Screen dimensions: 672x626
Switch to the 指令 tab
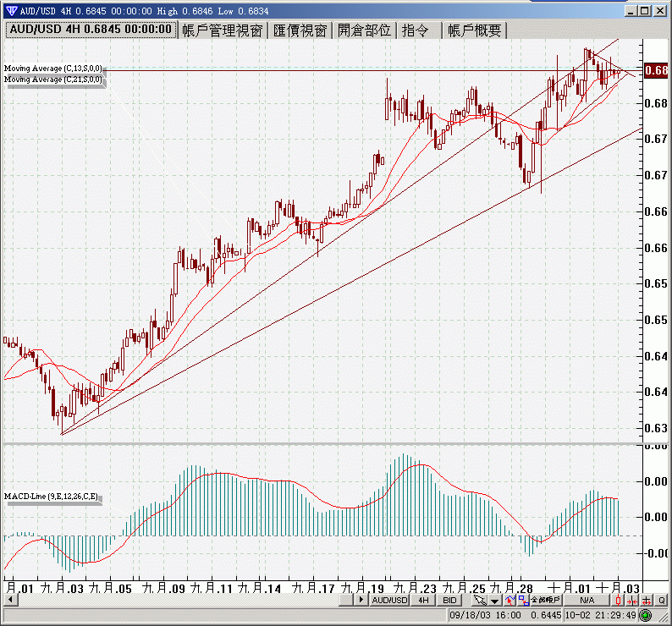tap(419, 30)
